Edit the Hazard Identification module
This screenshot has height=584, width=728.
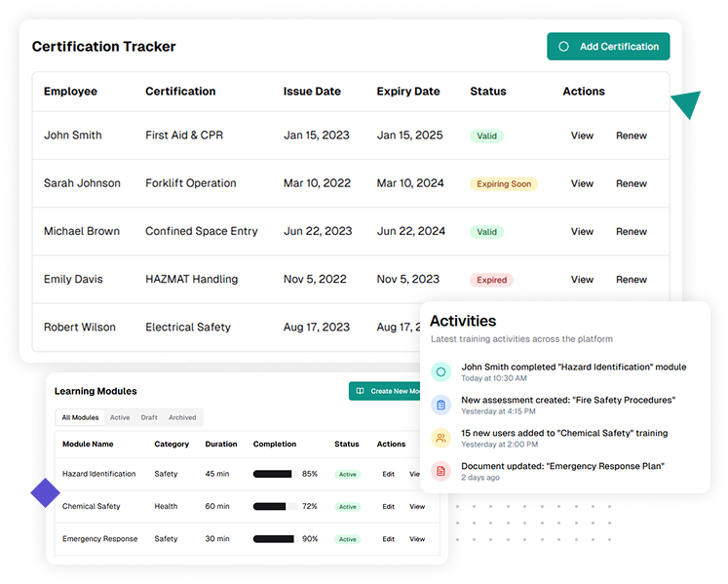(x=389, y=474)
